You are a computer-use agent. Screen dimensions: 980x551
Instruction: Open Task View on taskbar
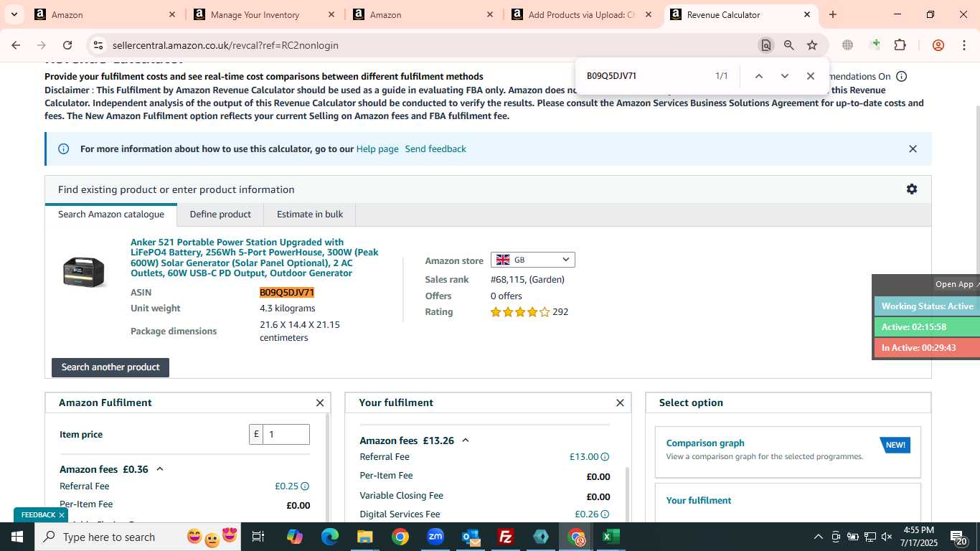pos(258,537)
